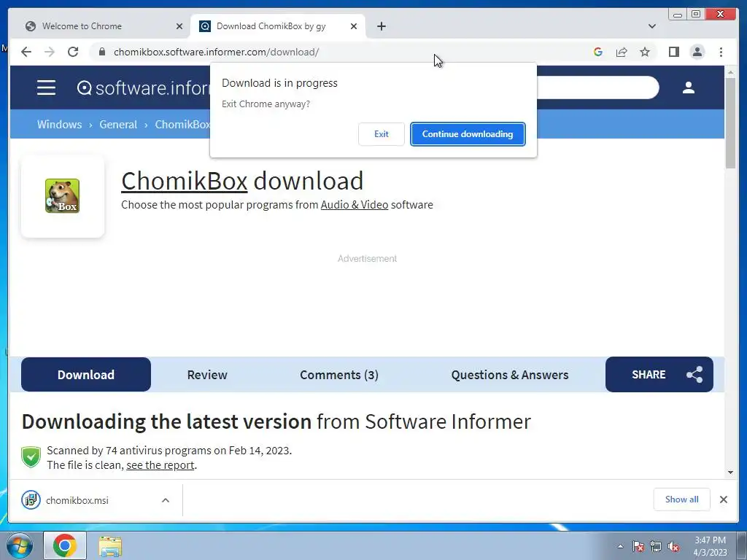747x560 pixels.
Task: Open the ChomikBox breadcrumb link
Action: 182,124
